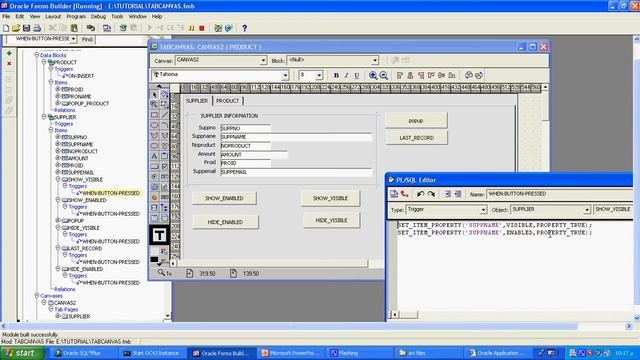
Task: Open the Program menu
Action: pyautogui.click(x=76, y=16)
